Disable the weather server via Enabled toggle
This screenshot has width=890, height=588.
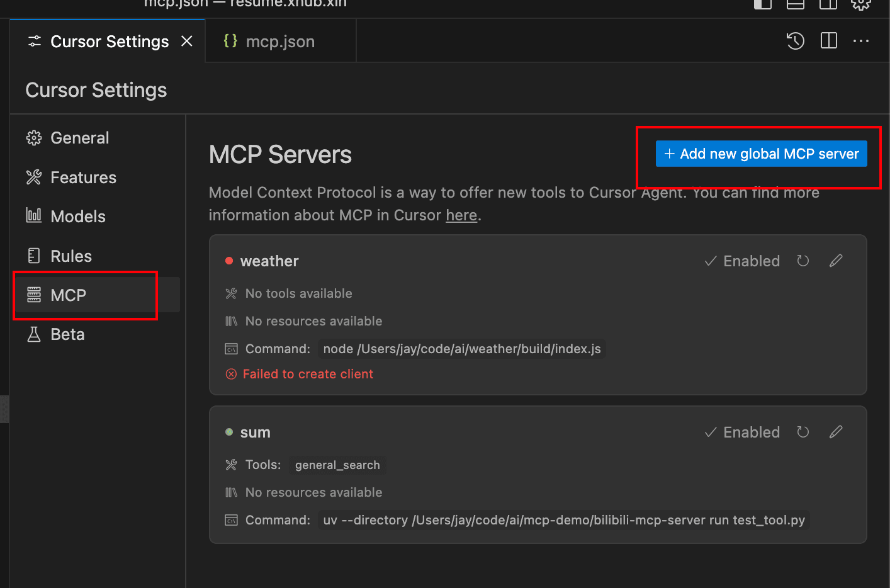(742, 261)
